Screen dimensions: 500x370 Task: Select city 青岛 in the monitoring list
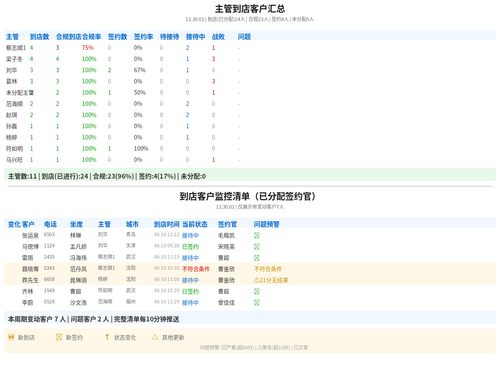point(131,234)
